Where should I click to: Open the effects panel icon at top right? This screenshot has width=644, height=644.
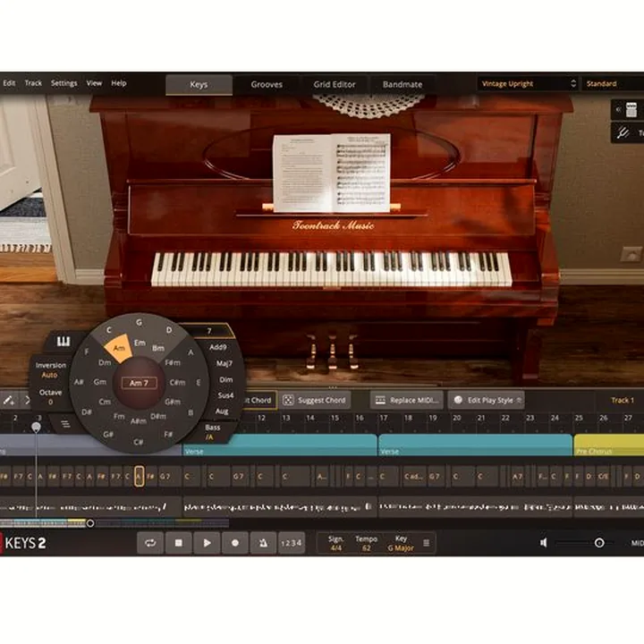point(631,110)
